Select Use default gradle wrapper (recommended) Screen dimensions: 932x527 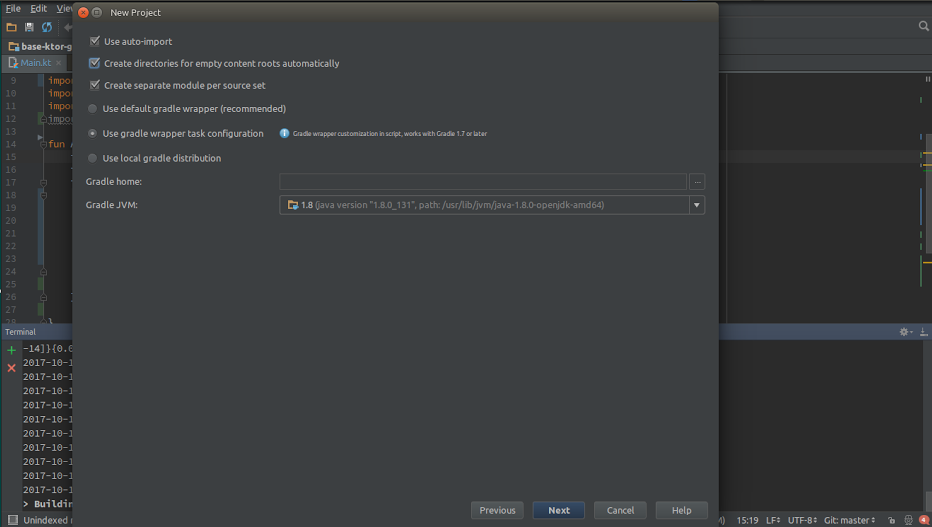pyautogui.click(x=93, y=109)
